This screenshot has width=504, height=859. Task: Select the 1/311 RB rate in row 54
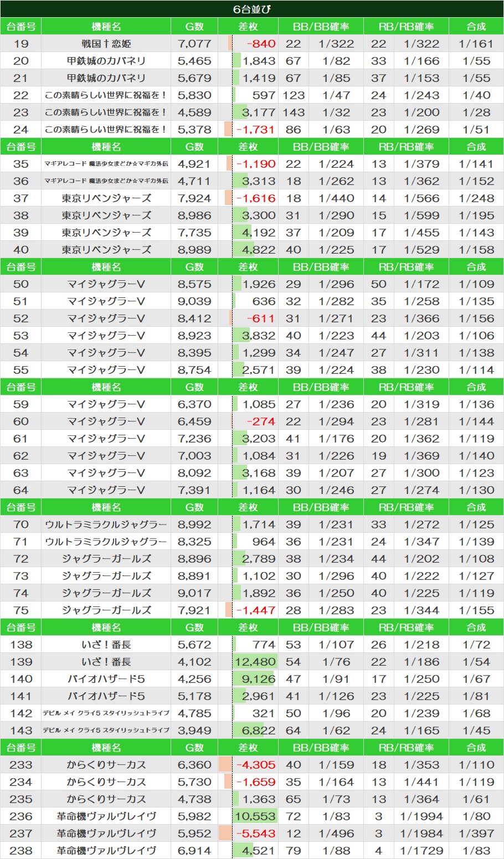421,353
